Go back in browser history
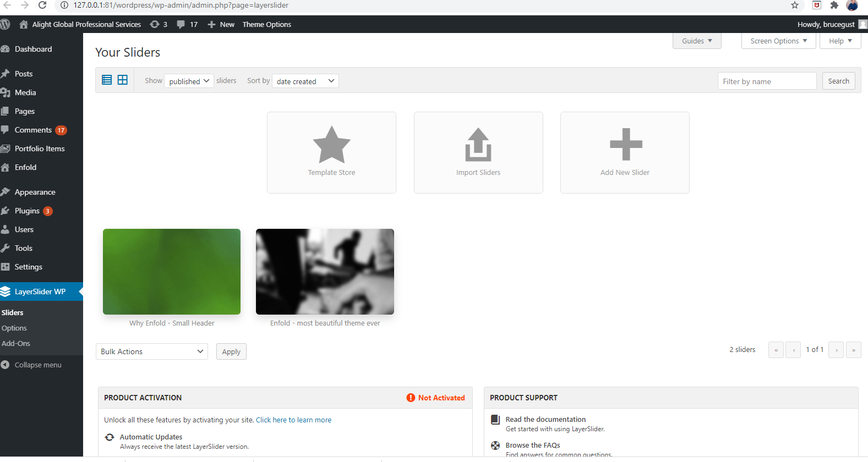This screenshot has width=868, height=462. pyautogui.click(x=7, y=5)
